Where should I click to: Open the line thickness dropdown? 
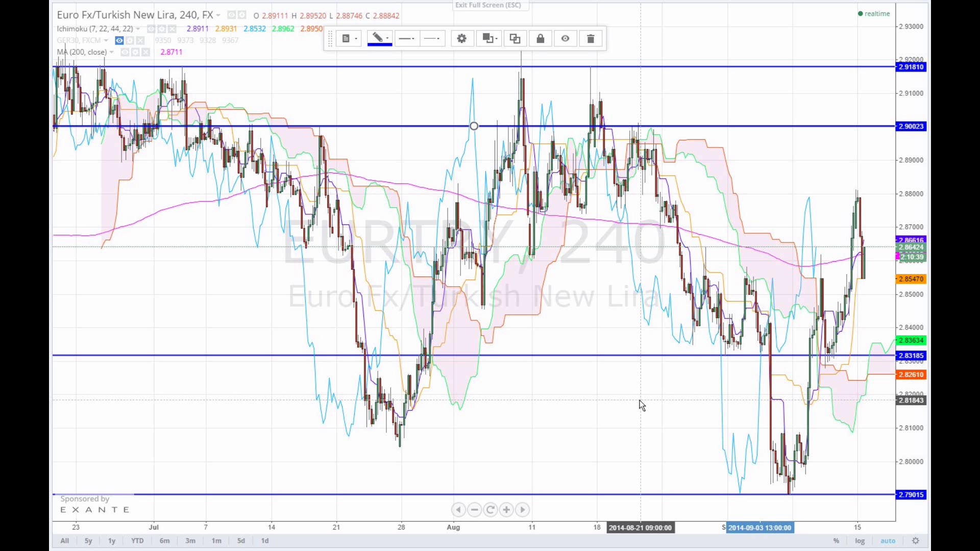[x=407, y=39]
